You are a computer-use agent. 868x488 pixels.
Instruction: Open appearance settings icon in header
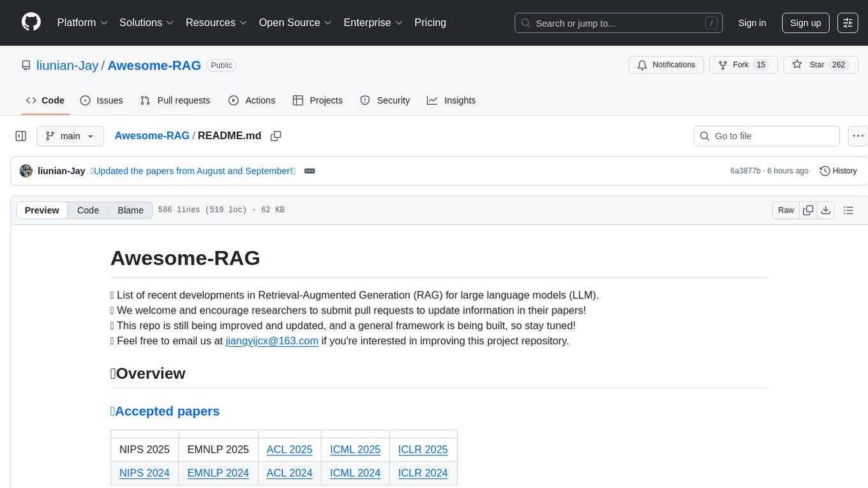(x=848, y=23)
